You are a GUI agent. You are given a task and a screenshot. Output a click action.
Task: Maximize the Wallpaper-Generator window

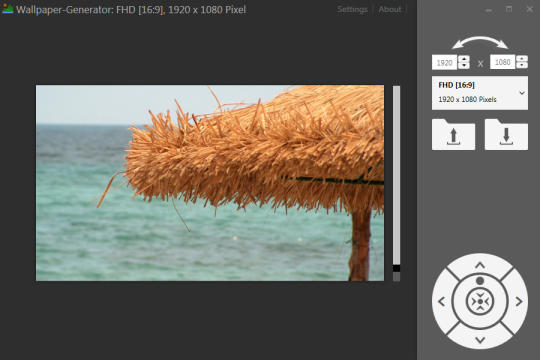pos(509,10)
